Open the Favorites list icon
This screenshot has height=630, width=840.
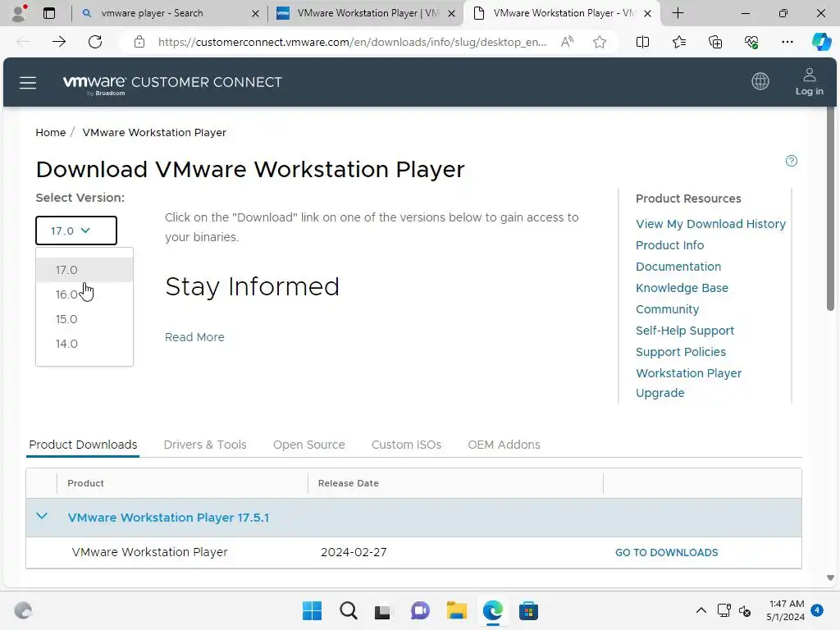pos(678,42)
